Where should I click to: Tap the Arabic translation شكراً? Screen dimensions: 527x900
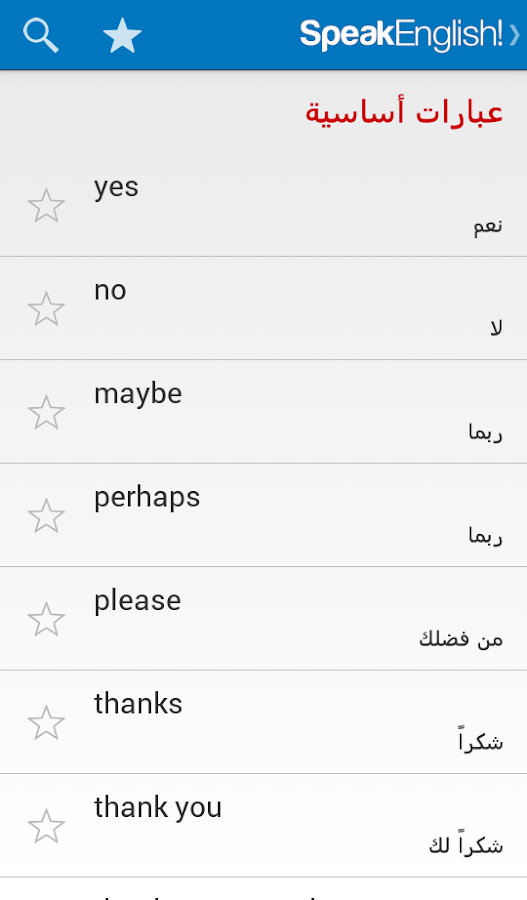[x=480, y=740]
